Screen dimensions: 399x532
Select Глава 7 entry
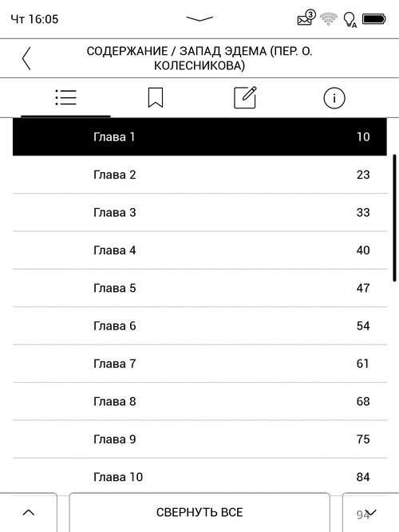[x=199, y=364]
